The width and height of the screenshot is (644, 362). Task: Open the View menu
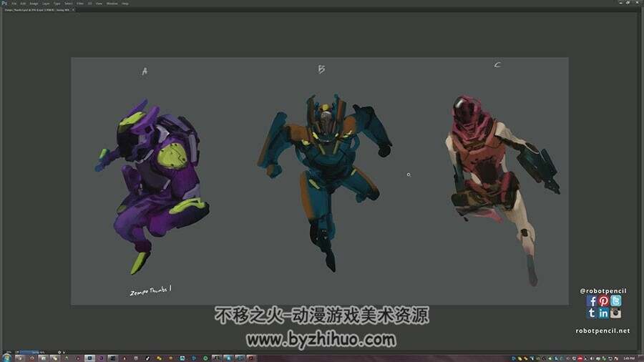click(99, 4)
